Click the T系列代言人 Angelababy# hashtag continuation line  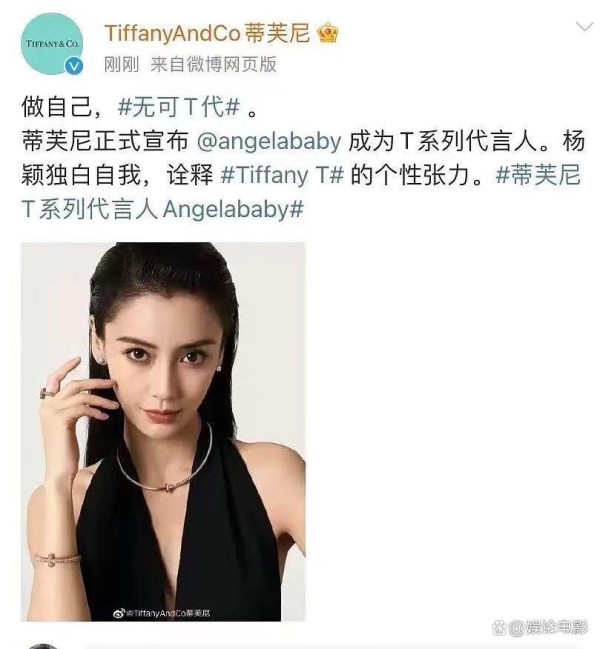[163, 209]
